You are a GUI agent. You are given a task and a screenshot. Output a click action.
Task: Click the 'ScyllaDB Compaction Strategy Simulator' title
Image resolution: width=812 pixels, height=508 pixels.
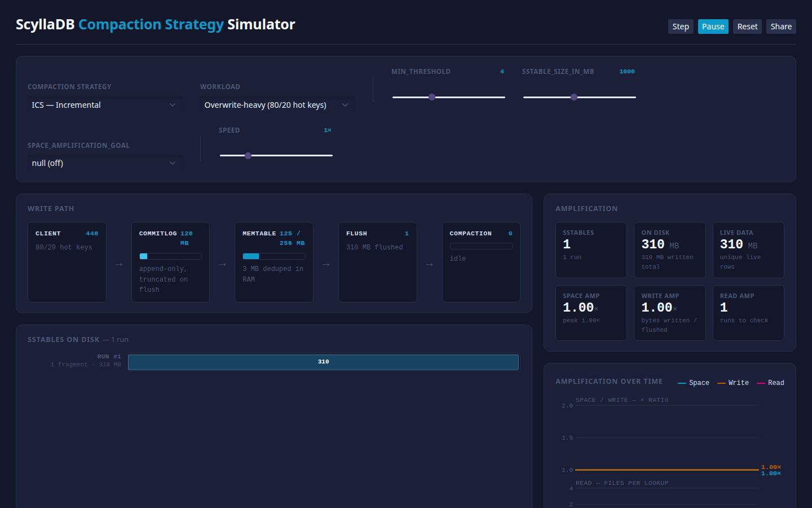point(155,24)
